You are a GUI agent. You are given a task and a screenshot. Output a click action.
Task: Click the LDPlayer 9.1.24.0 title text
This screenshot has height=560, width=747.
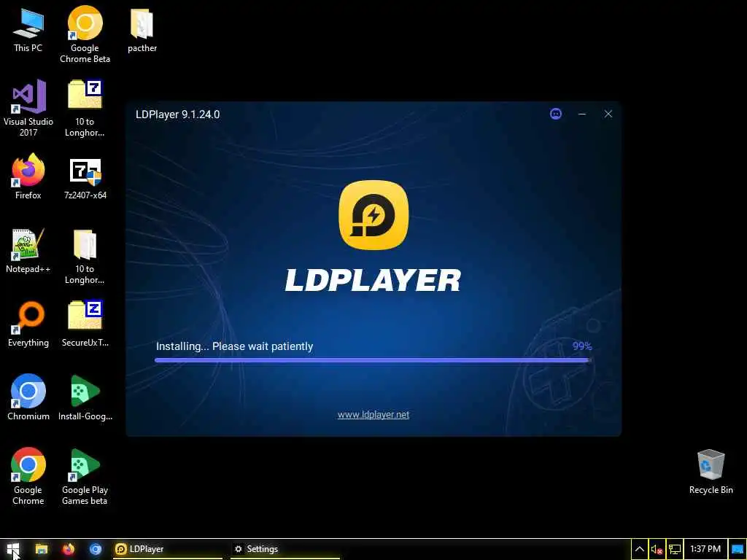(x=178, y=114)
